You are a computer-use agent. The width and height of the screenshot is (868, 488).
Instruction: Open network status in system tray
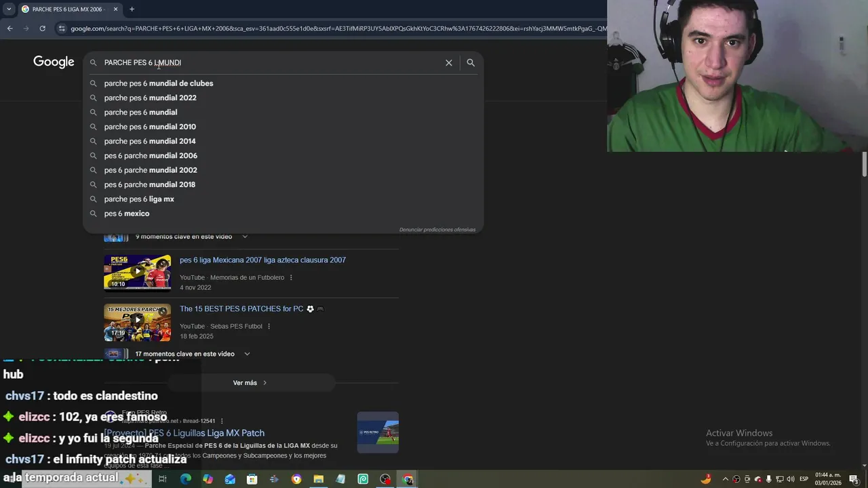tap(780, 479)
